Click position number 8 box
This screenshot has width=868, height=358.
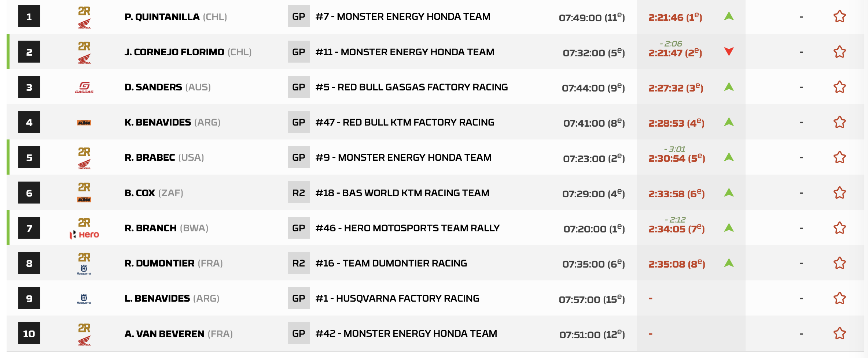(29, 263)
